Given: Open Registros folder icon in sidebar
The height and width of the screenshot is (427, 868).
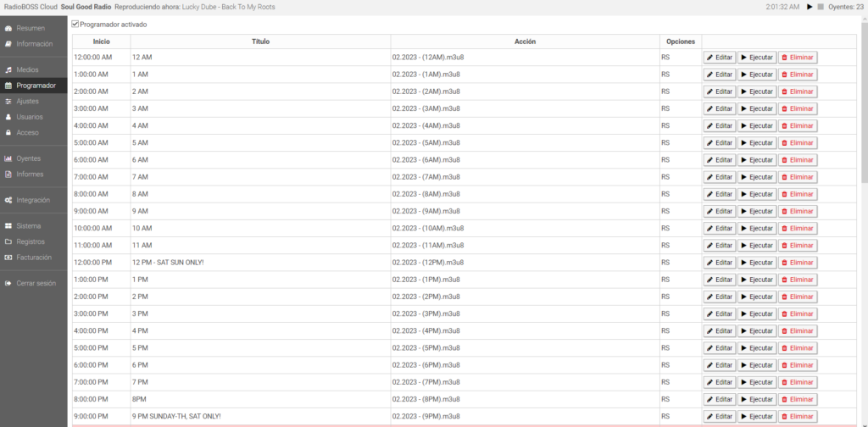Looking at the screenshot, I should click(8, 241).
